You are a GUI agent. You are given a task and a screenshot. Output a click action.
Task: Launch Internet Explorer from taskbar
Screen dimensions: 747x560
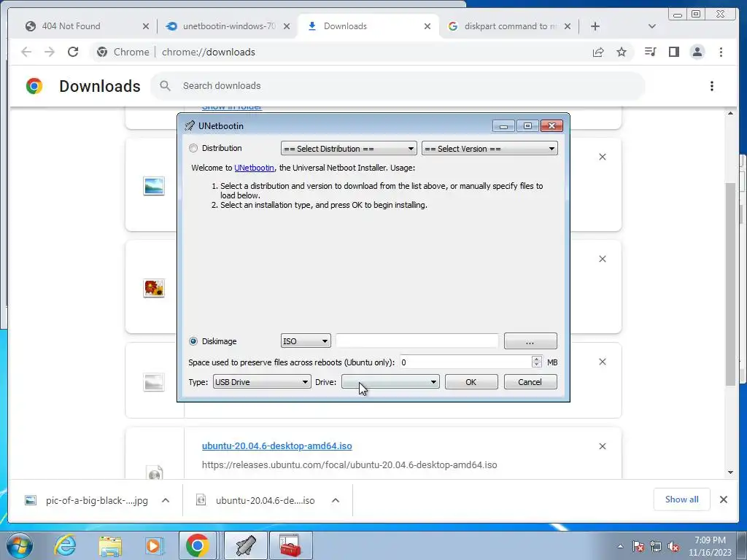tap(65, 545)
